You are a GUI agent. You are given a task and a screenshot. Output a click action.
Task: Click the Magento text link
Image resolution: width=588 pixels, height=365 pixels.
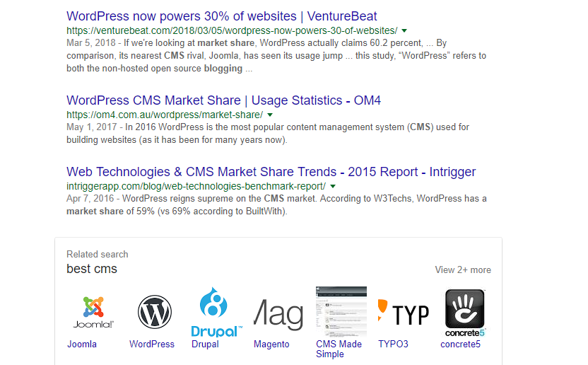[x=271, y=344]
